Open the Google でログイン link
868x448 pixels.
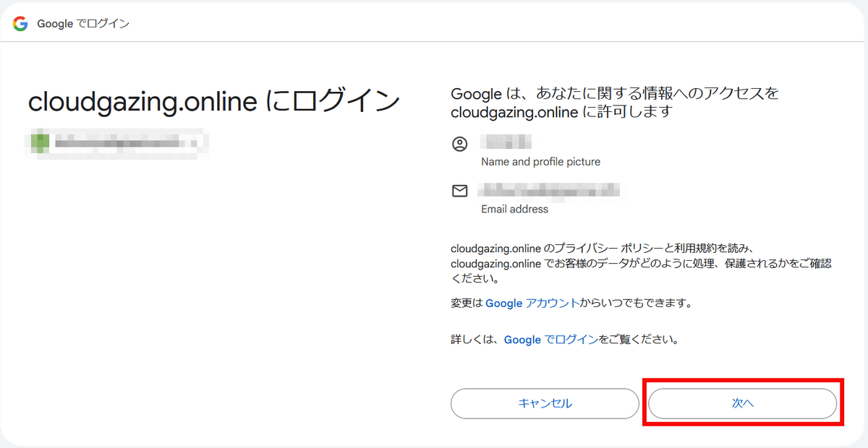pos(551,340)
